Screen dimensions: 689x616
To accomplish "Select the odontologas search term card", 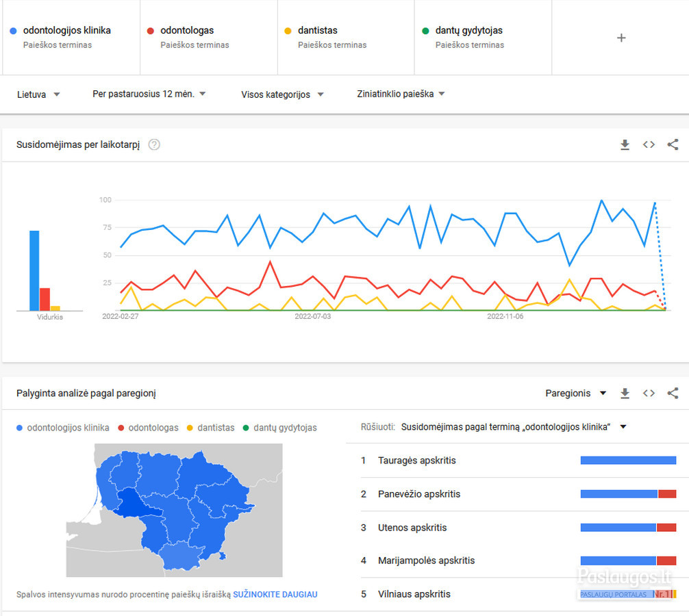I will click(209, 38).
